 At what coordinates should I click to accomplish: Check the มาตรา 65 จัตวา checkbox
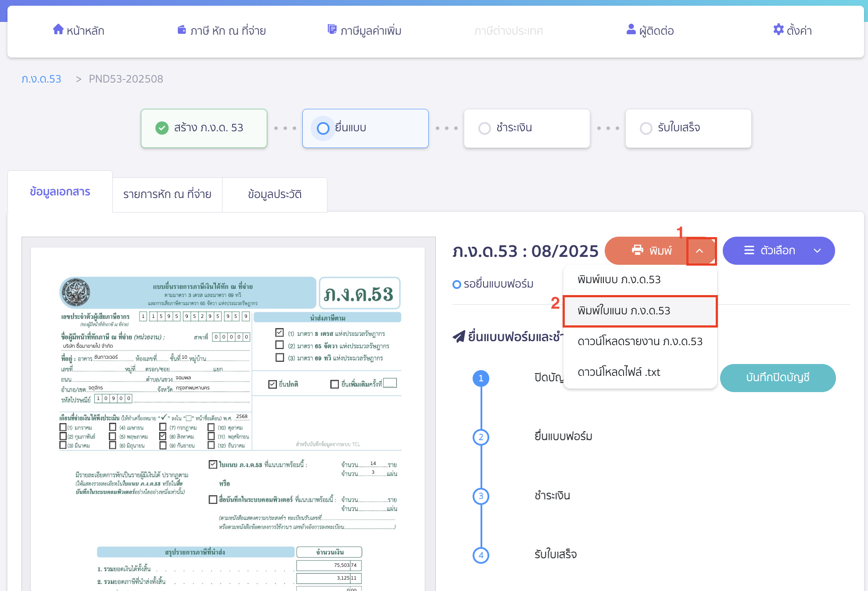point(280,345)
